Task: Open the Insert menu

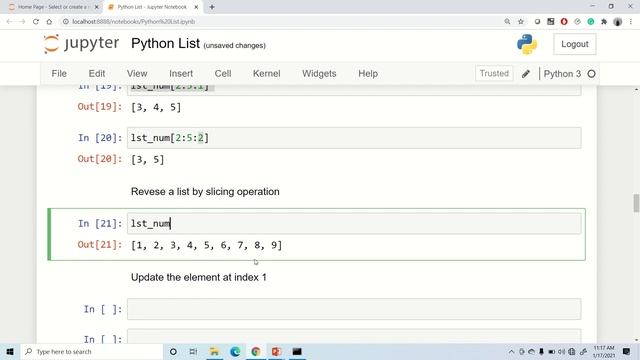Action: [181, 74]
